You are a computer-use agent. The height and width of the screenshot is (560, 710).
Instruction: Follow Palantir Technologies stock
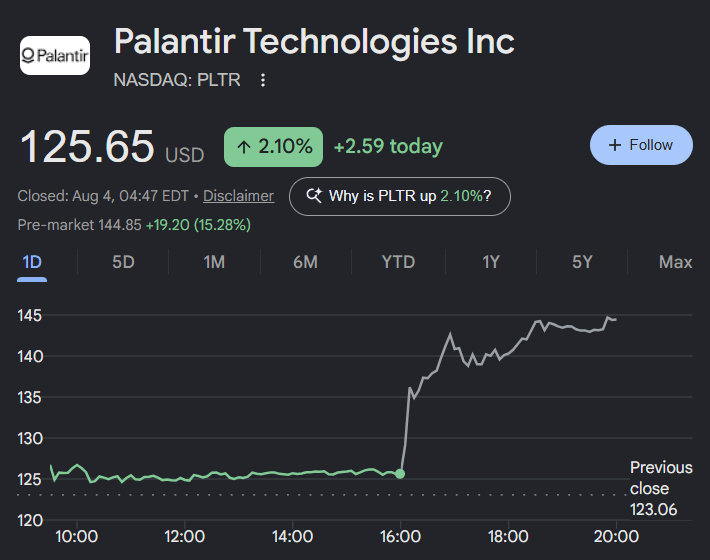pos(641,145)
